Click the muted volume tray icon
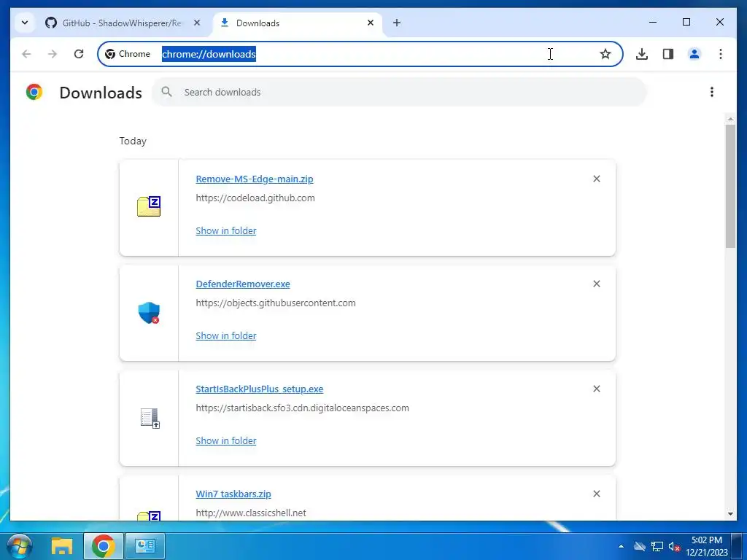Image resolution: width=747 pixels, height=560 pixels. click(x=674, y=547)
